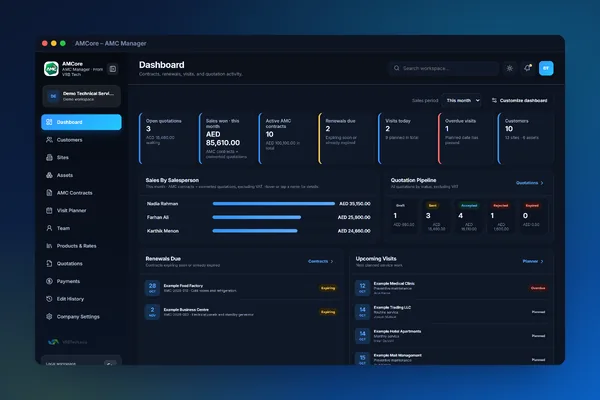The image size is (600, 400).
Task: Switch the Demo Technical Services workspace
Action: (81, 96)
